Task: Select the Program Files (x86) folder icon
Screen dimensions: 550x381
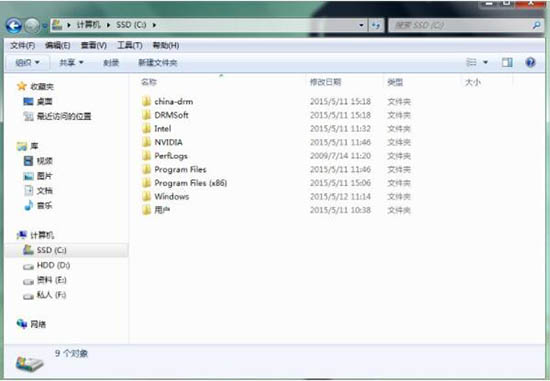Action: click(146, 183)
